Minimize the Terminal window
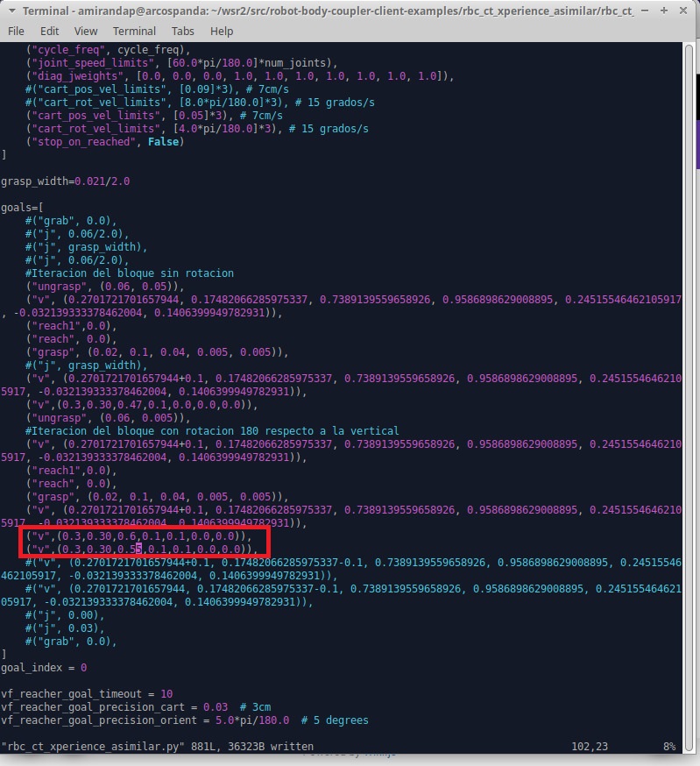The width and height of the screenshot is (700, 766). [x=646, y=11]
